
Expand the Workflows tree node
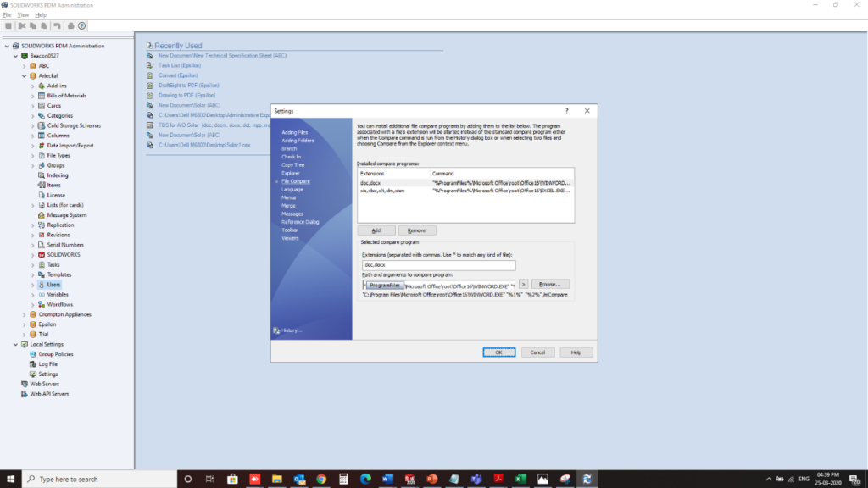tap(33, 305)
